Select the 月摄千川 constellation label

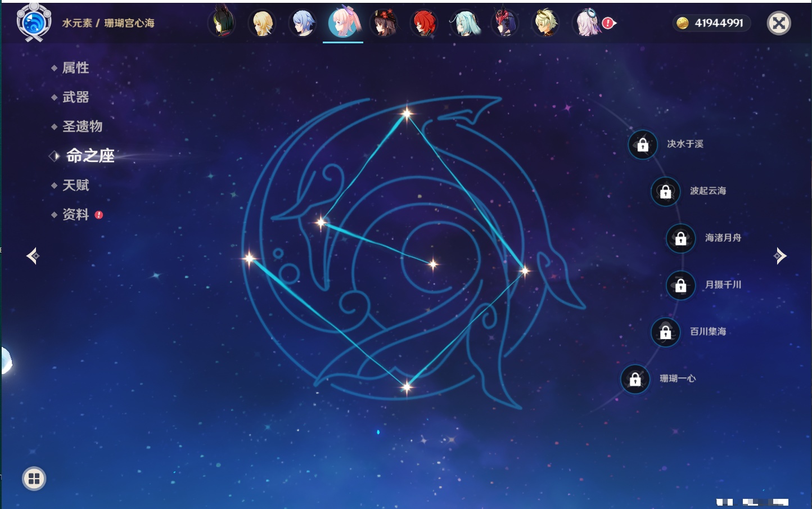tap(723, 285)
